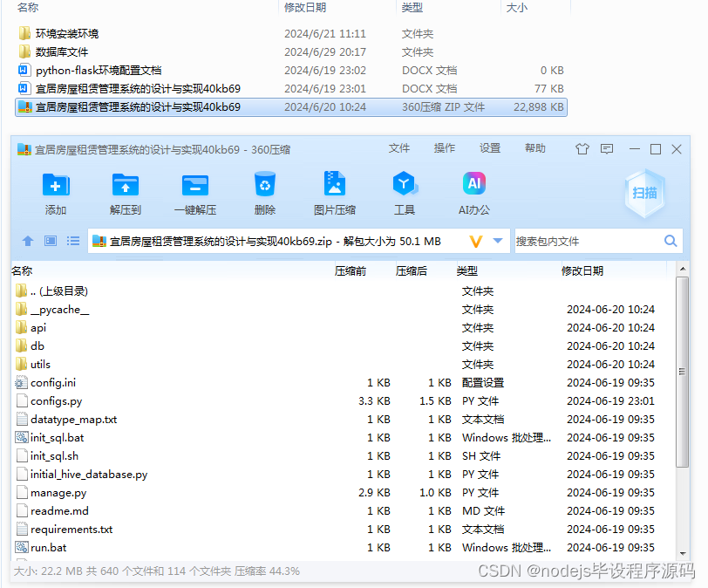Navigate up with the parent folder arrow

tap(27, 241)
